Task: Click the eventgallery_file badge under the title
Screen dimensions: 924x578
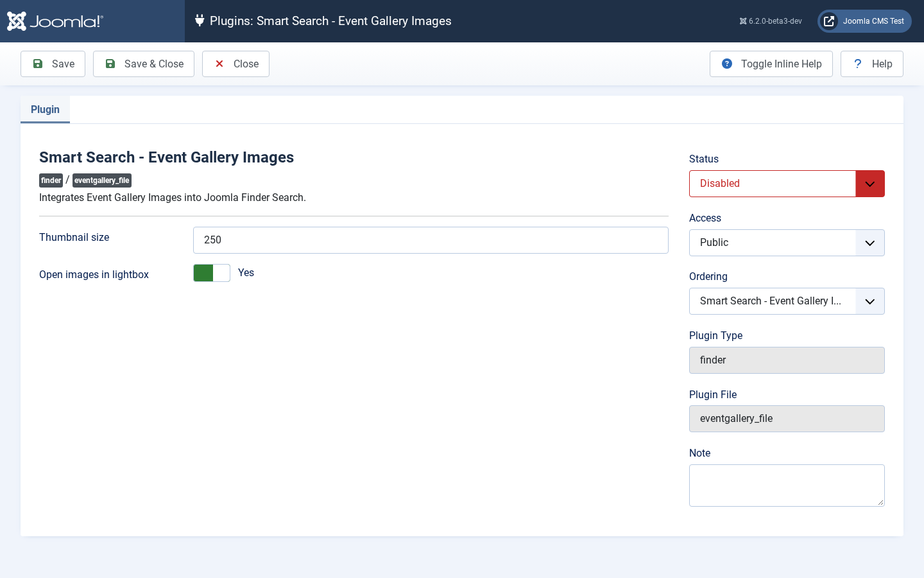Action: click(x=102, y=180)
